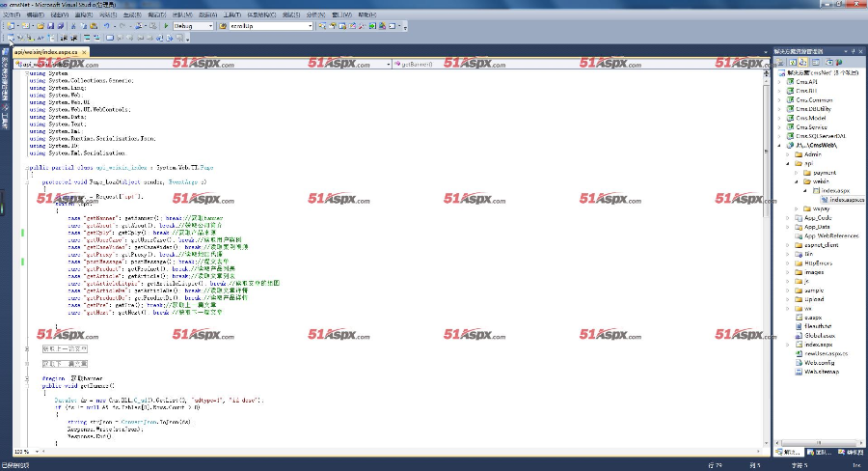Screen dimensions: 868x471
Task: Click the ASP.NET Configuration icon in Solution Explorer
Action: point(839,62)
